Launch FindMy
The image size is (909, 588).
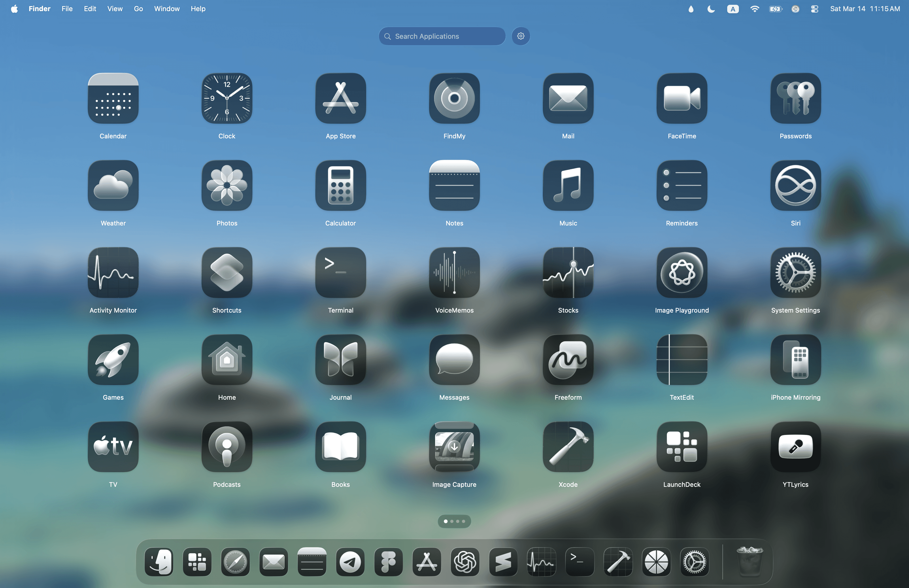tap(454, 99)
